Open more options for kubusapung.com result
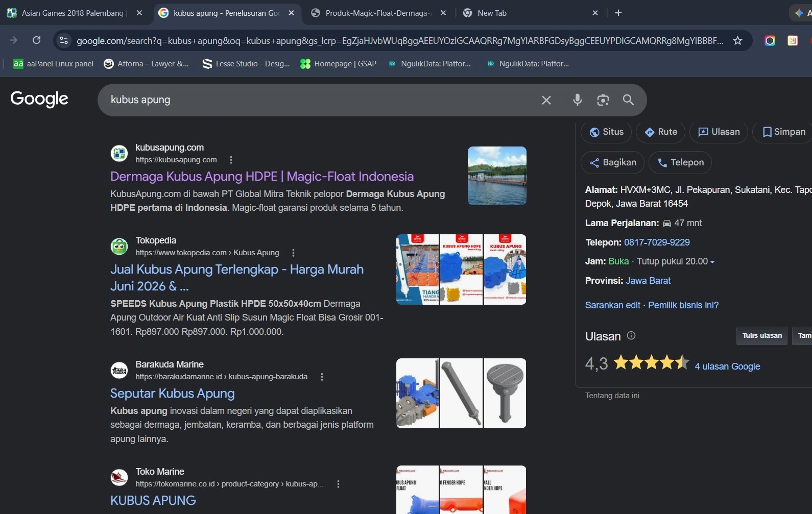Viewport: 812px width, 514px height. [231, 160]
